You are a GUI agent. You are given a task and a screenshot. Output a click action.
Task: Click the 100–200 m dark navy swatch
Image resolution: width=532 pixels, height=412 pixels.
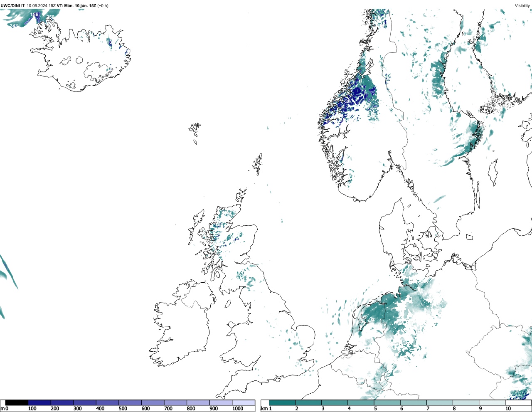point(39,402)
